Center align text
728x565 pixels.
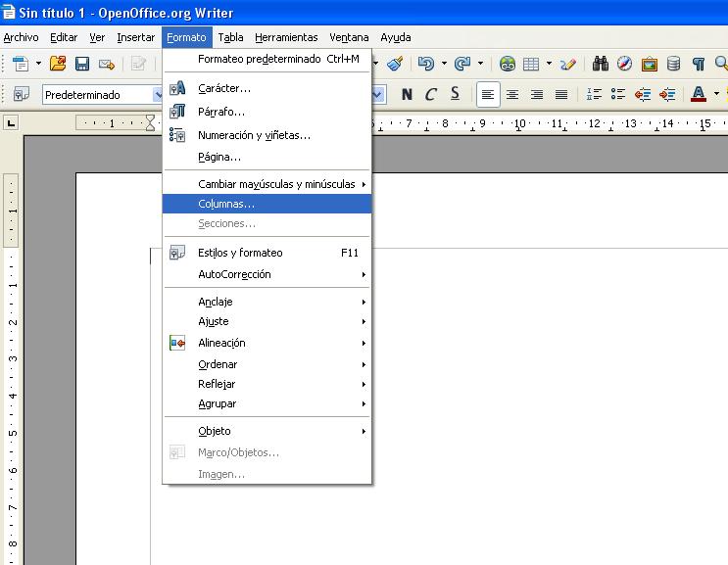point(512,95)
